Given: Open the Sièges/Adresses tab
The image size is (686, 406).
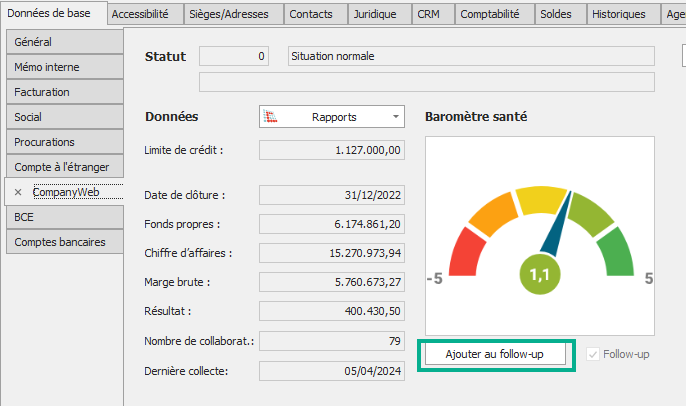Looking at the screenshot, I should pos(234,14).
